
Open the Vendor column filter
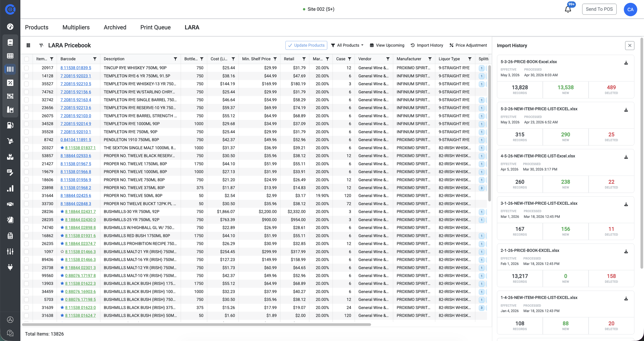point(388,59)
